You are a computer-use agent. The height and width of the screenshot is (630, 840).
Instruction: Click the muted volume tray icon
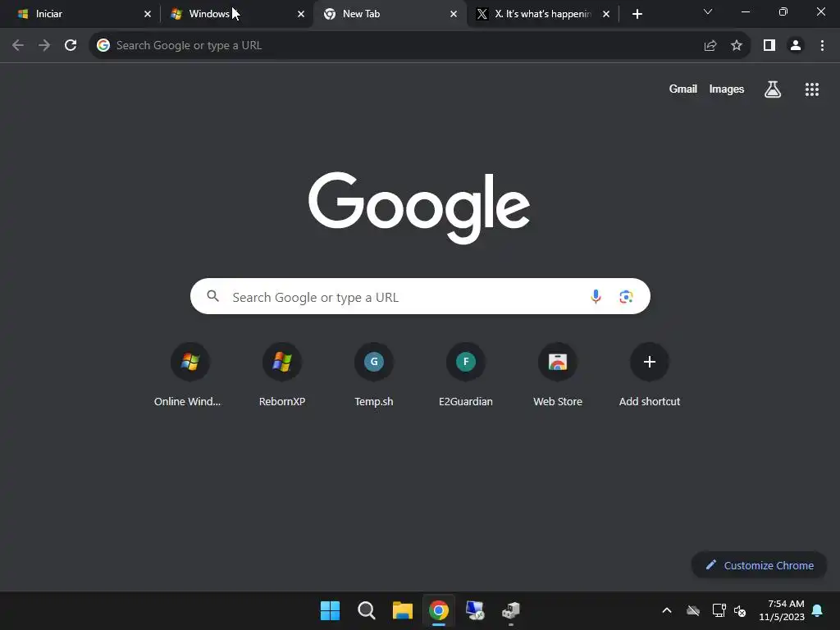[741, 610]
